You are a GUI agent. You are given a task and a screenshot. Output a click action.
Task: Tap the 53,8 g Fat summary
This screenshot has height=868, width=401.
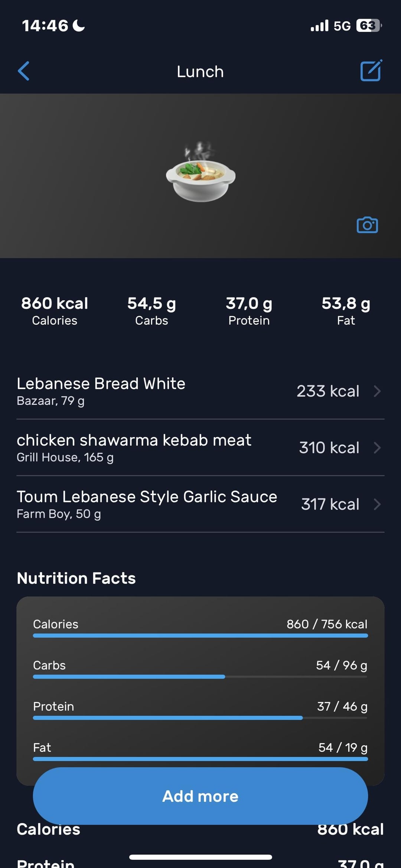click(346, 311)
